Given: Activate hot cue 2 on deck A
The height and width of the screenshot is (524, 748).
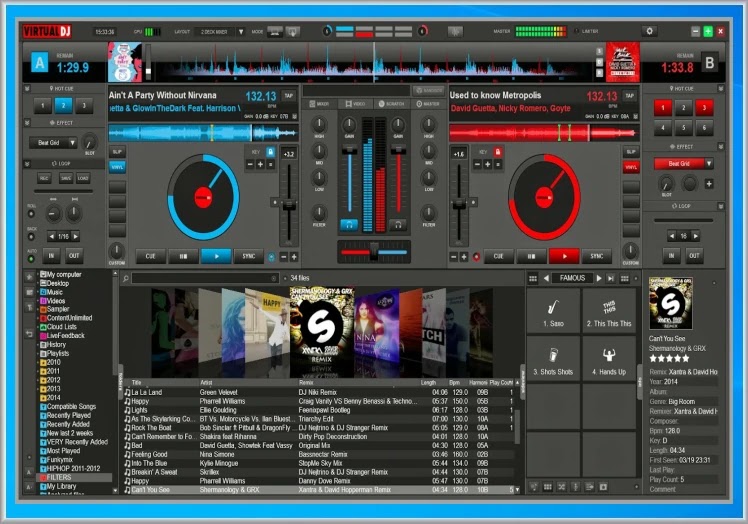Looking at the screenshot, I should tap(63, 105).
